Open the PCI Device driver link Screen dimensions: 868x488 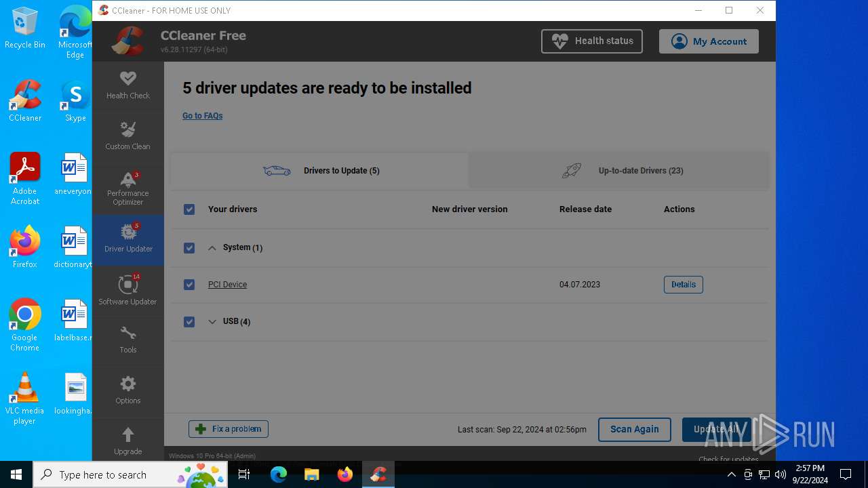tap(227, 285)
